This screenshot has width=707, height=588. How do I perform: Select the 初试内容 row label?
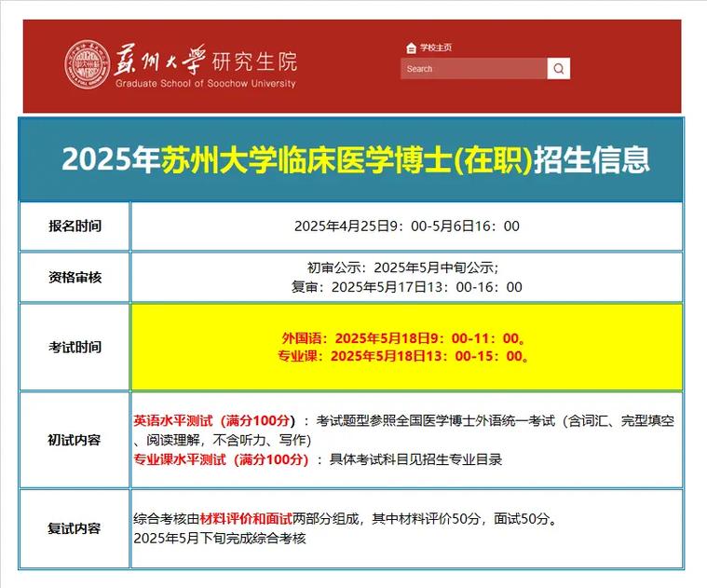[75, 440]
